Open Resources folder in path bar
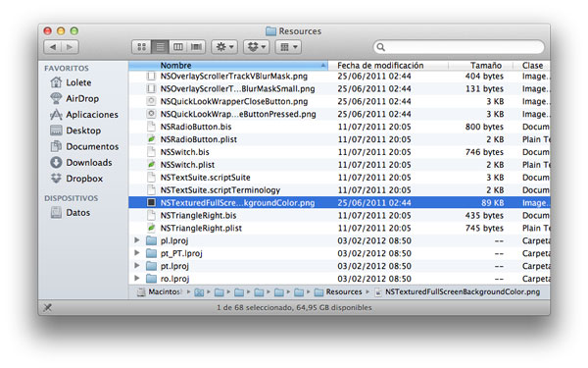This screenshot has width=588, height=368. coord(338,291)
